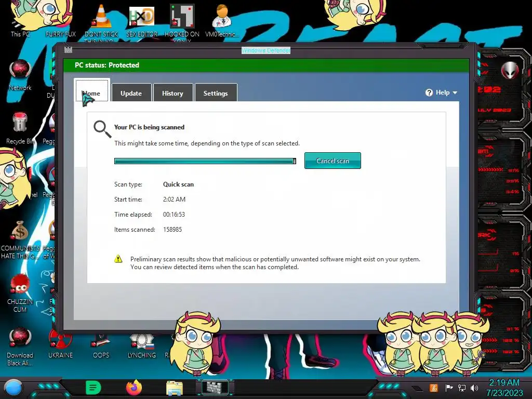Expand the Help dropdown arrow
532x399 pixels.
click(x=455, y=92)
